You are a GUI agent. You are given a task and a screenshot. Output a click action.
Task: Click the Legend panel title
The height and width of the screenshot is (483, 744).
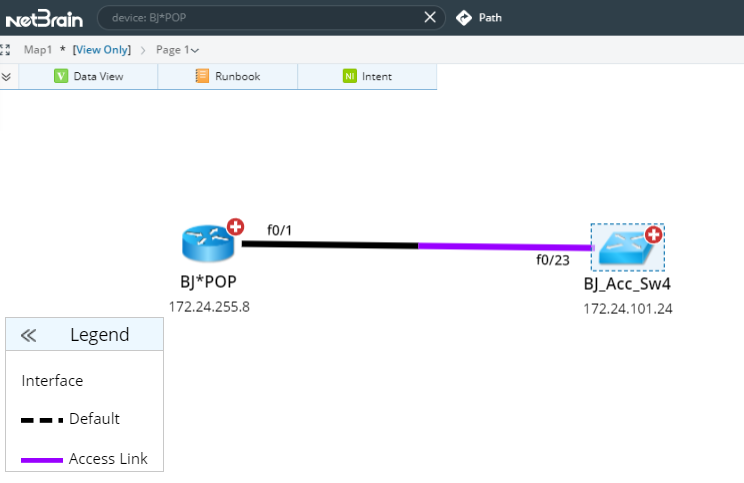tap(100, 334)
